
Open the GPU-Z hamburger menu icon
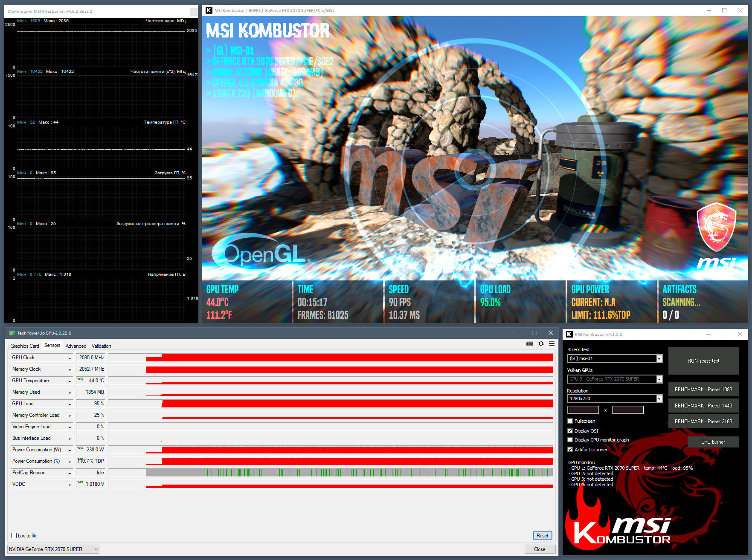tap(552, 344)
